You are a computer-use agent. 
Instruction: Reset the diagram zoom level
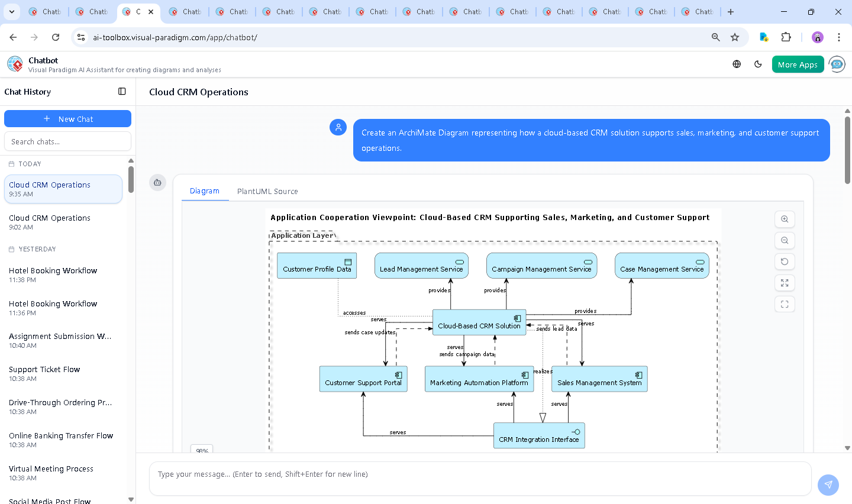785,261
